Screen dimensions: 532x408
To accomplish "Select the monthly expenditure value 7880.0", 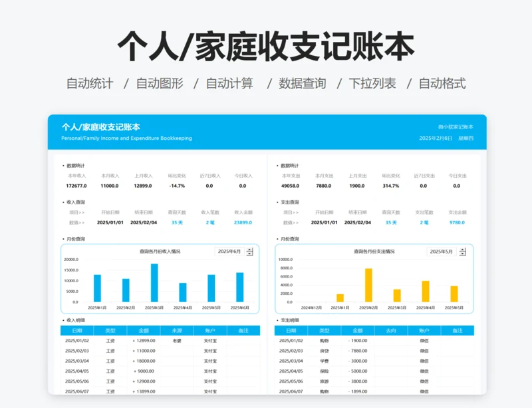I will click(x=324, y=186).
